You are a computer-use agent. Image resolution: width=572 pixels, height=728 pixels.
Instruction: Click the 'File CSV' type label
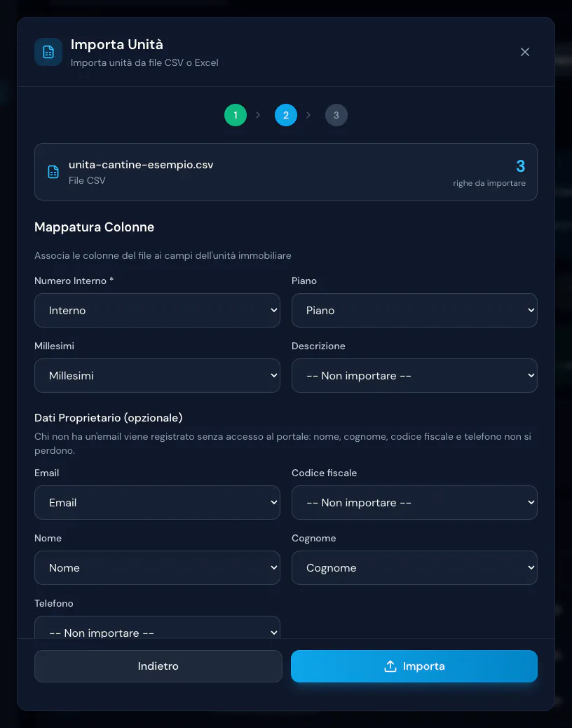(x=87, y=181)
